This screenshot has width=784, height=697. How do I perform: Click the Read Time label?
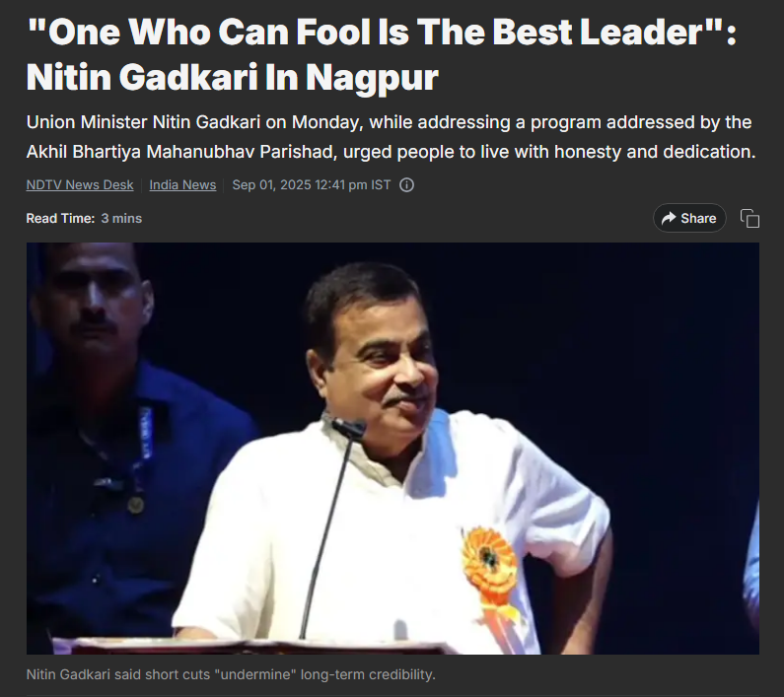coord(60,219)
